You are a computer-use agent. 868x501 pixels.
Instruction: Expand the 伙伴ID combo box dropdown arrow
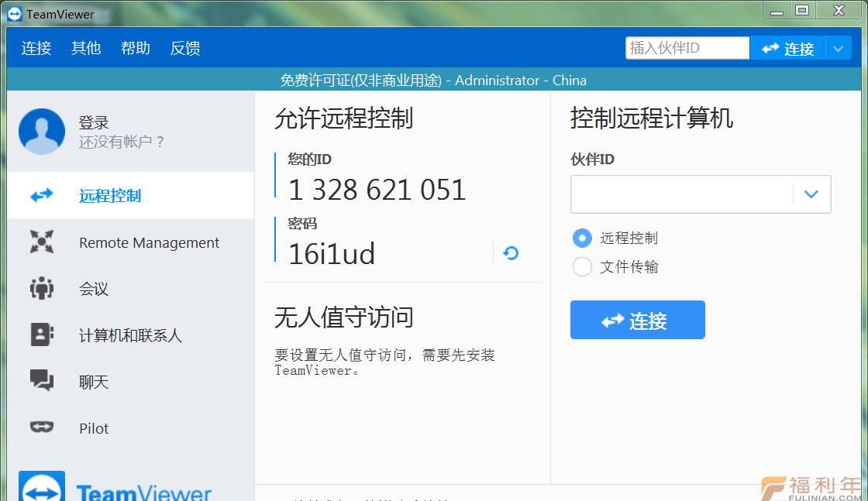pyautogui.click(x=811, y=194)
